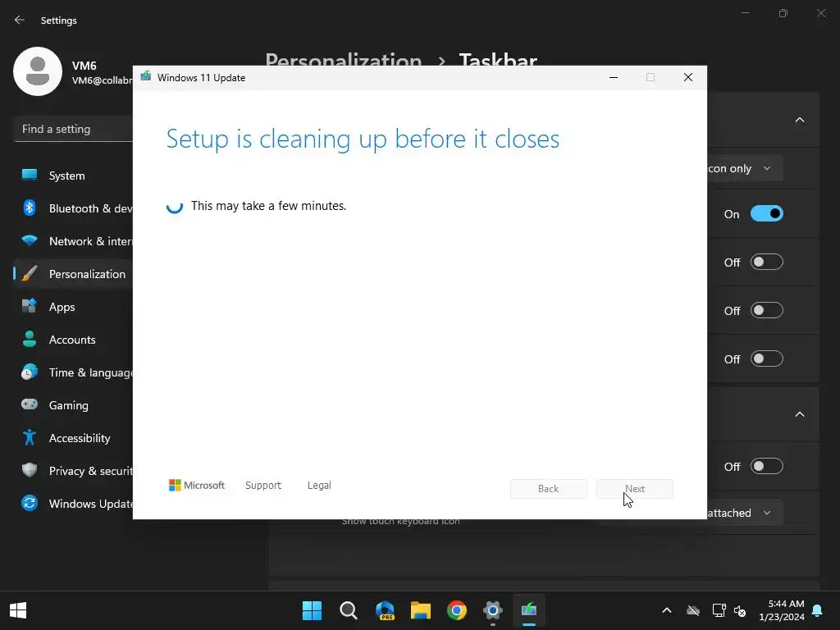
Task: Open the Apps icon in sidebar
Action: pos(30,307)
